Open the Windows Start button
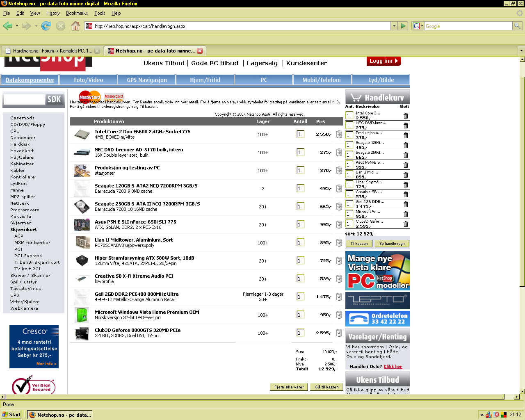 tap(11, 415)
